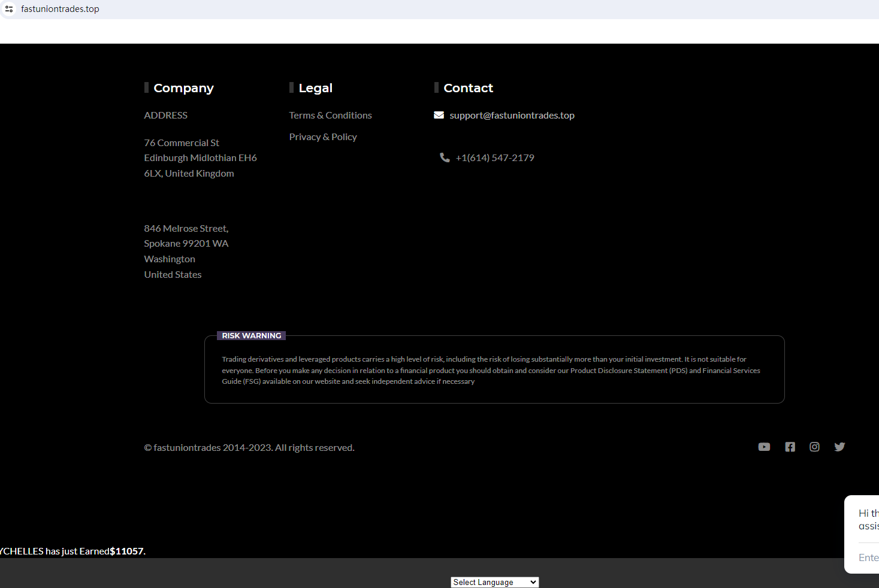
Task: Click the chat widget text input
Action: (868, 557)
